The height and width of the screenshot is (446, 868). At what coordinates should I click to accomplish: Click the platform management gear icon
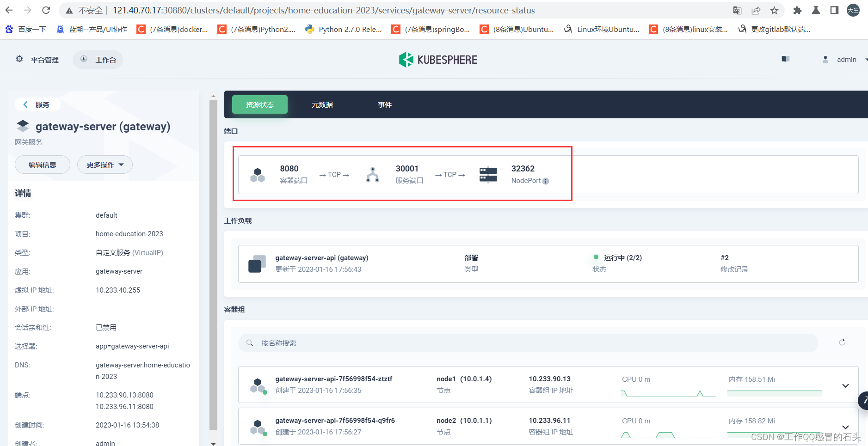[19, 59]
